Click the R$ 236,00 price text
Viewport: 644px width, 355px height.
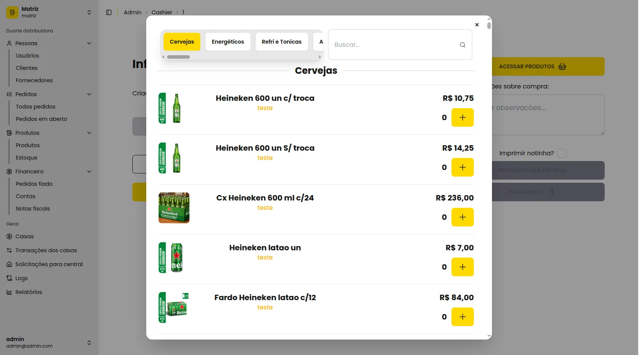pos(455,198)
